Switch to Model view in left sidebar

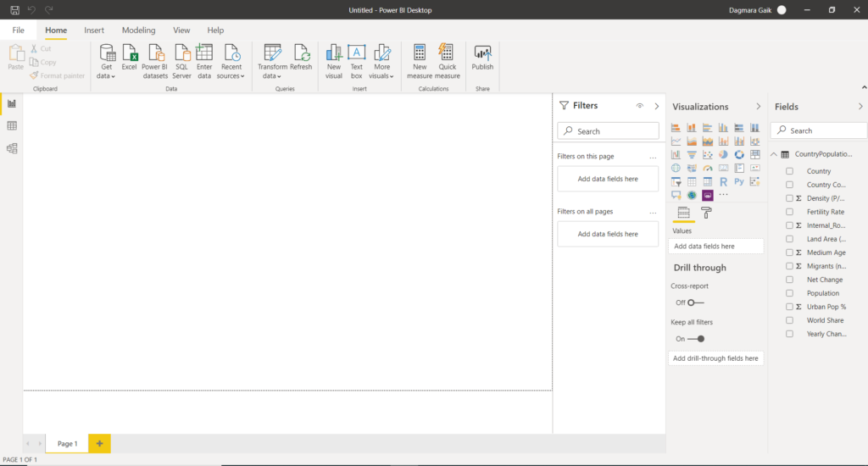tap(12, 148)
